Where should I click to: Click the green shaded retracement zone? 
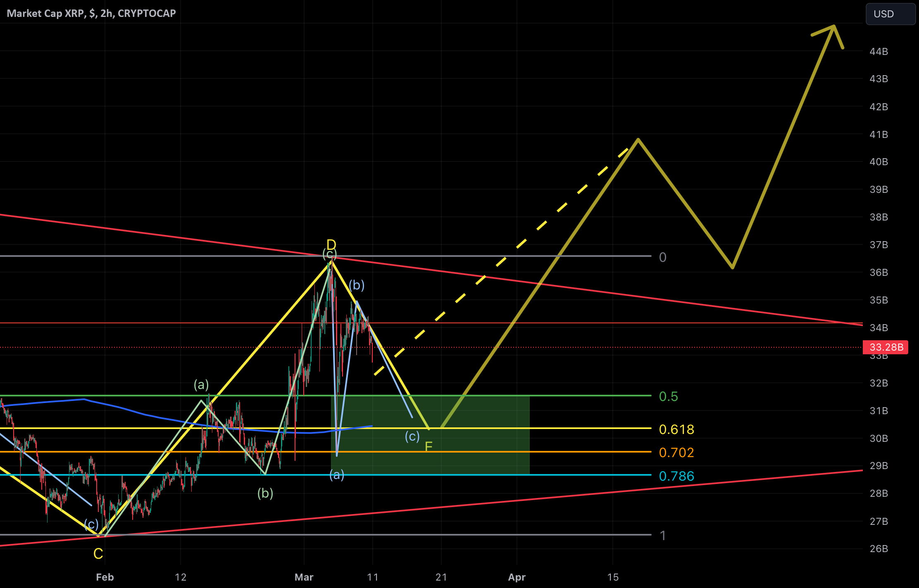(430, 435)
